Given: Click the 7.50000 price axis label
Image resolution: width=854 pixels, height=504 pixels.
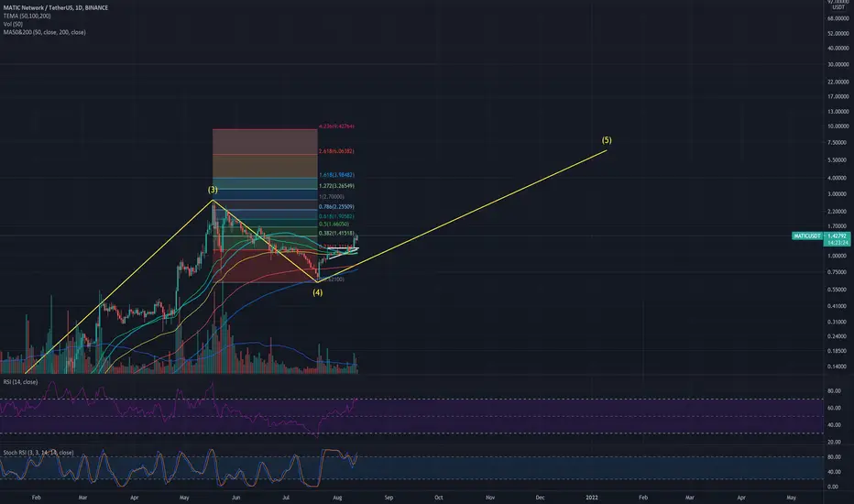Looking at the screenshot, I should click(838, 143).
